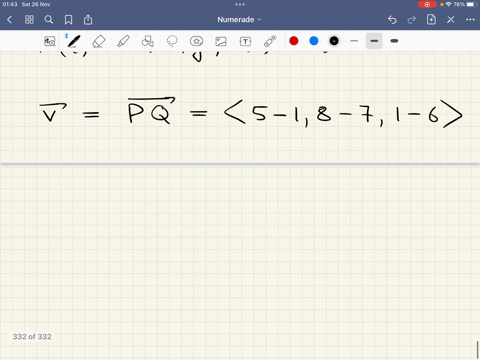Tap the page scrollbar handle

pos(477,350)
